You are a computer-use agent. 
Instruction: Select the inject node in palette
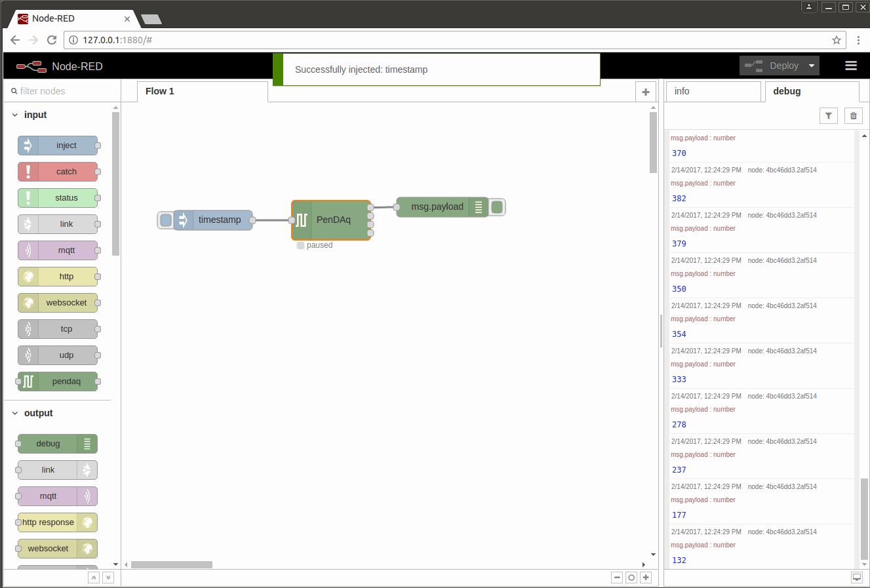[58, 146]
